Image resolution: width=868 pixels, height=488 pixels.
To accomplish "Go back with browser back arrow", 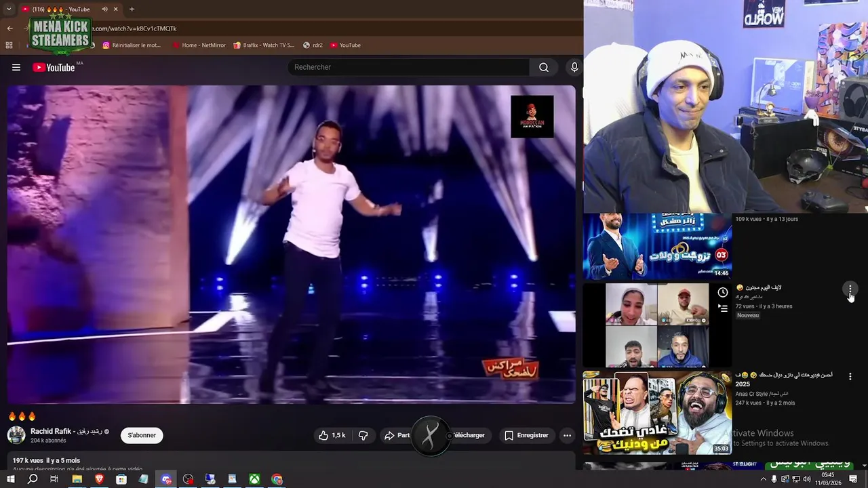I will (9, 28).
